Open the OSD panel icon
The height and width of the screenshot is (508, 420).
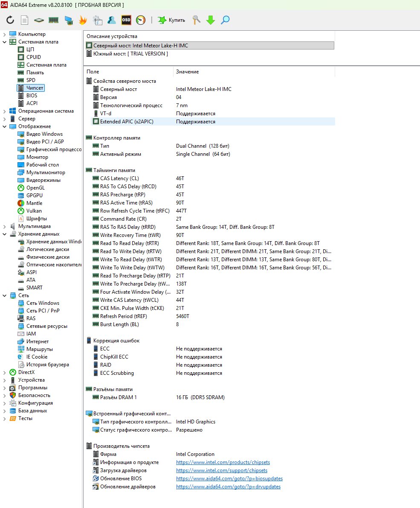pyautogui.click(x=126, y=20)
